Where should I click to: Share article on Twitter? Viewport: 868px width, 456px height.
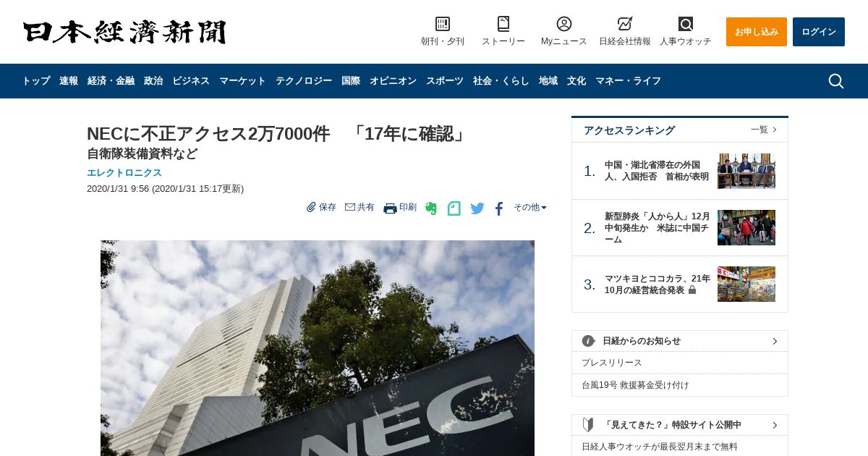pos(477,208)
